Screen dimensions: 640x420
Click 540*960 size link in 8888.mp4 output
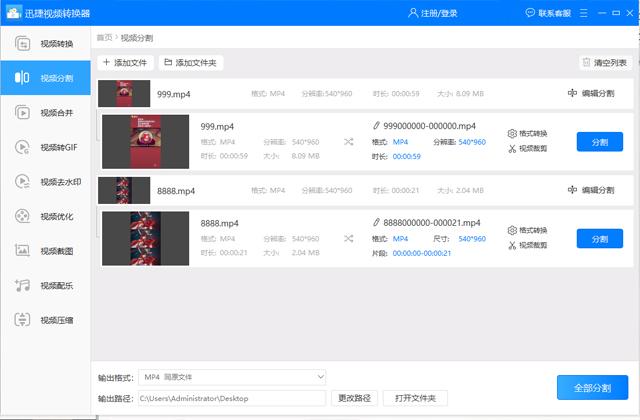point(472,239)
